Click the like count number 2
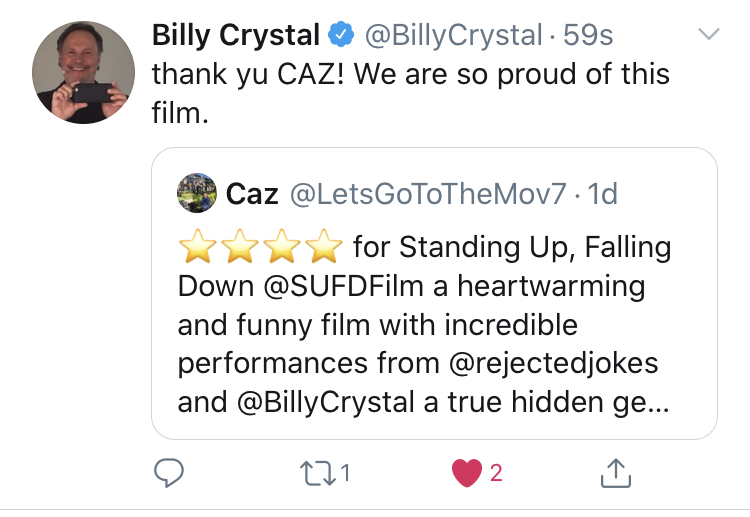Viewport: 750px width, 517px height. tap(496, 474)
